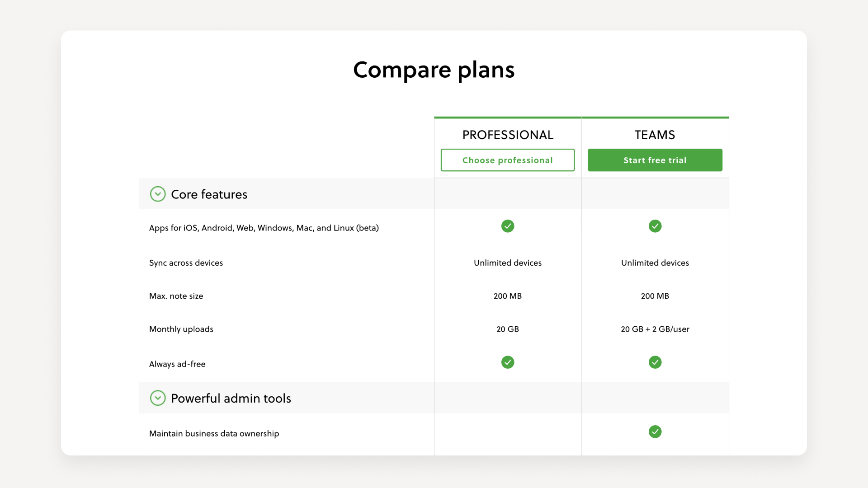Click the Compare plans title
Image resolution: width=868 pixels, height=488 pixels.
[434, 70]
